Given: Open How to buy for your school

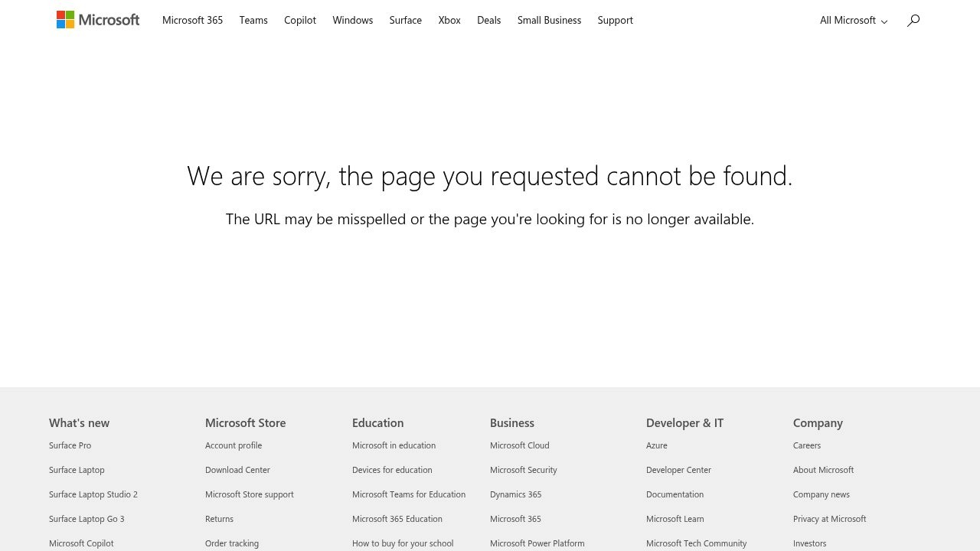Looking at the screenshot, I should tap(403, 543).
